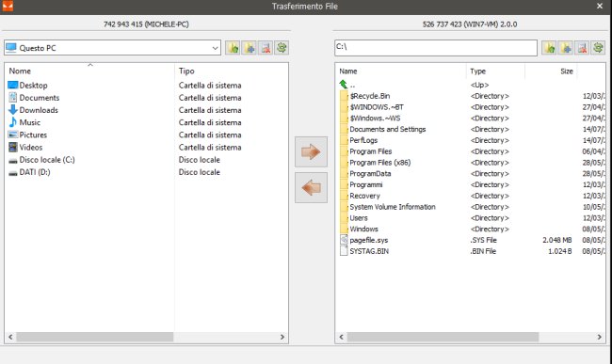The image size is (612, 364).
Task: Create new folder in remote pane toolbar
Action: click(x=565, y=48)
